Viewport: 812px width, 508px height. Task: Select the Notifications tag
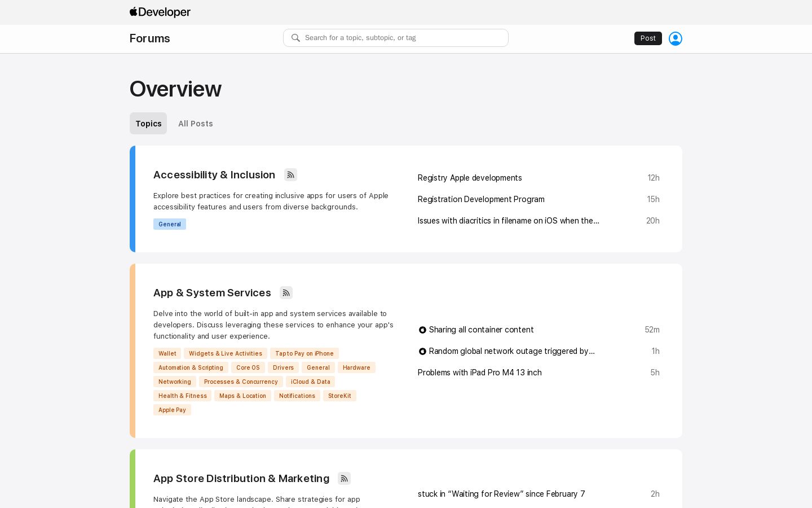click(297, 396)
